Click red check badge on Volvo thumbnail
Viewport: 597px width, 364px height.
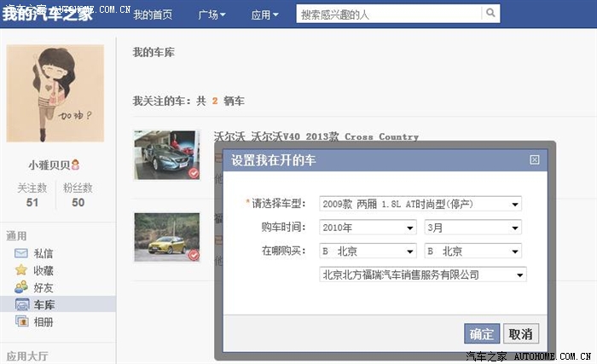pos(194,173)
